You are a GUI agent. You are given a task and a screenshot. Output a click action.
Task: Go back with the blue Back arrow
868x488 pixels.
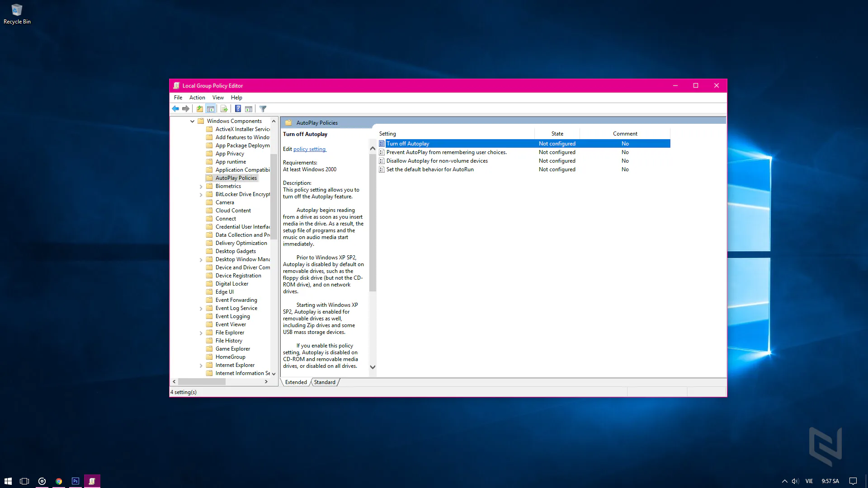175,109
